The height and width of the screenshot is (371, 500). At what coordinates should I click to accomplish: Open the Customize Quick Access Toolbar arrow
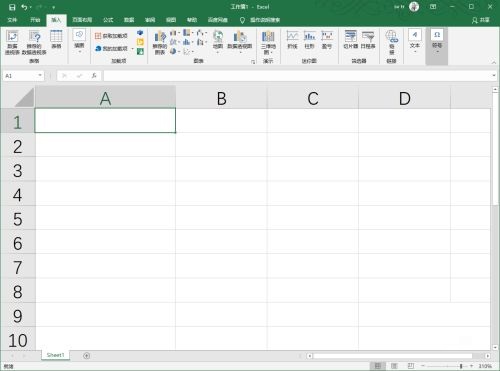point(53,7)
